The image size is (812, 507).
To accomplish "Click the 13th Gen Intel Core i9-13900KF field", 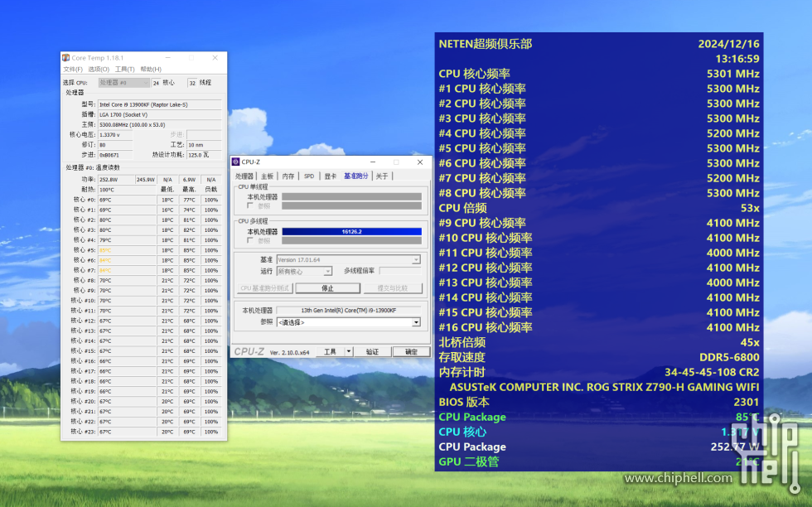I will tap(349, 311).
